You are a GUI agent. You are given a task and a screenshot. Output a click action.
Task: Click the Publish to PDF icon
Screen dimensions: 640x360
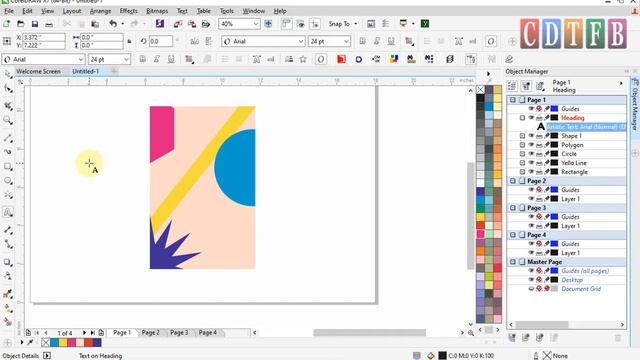click(x=206, y=24)
